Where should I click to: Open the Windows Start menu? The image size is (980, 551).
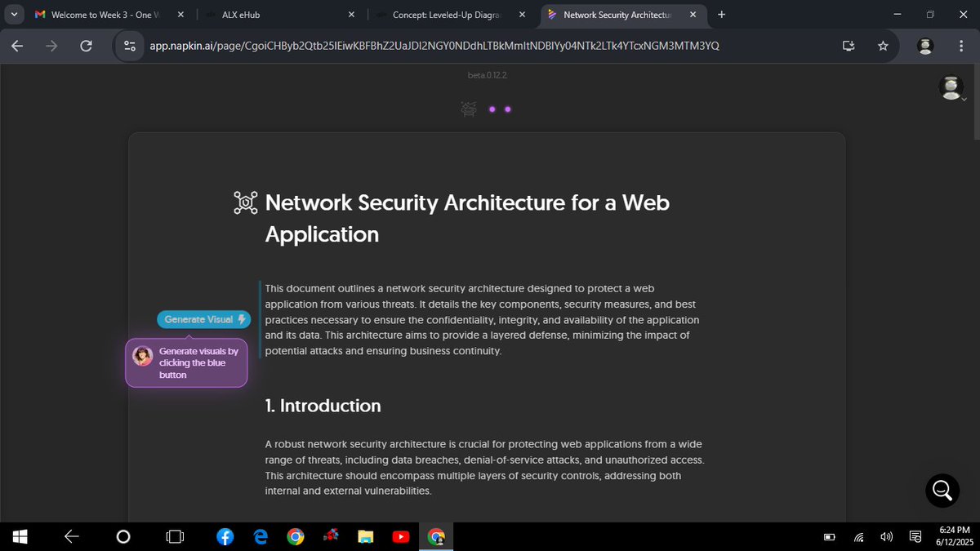20,536
